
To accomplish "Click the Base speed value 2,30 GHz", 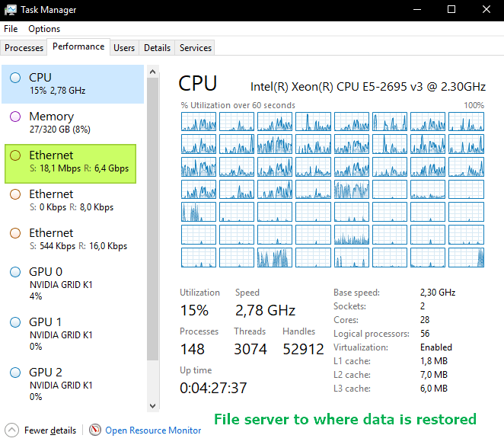I will coord(438,293).
